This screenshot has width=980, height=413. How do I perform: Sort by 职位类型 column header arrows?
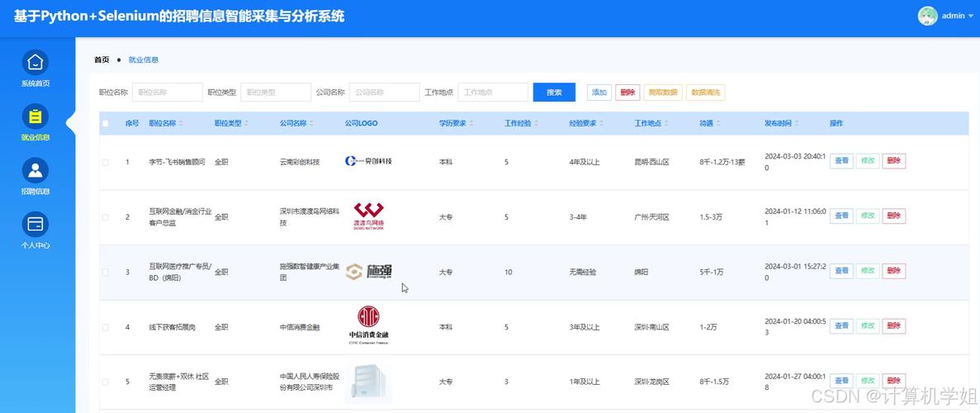pyautogui.click(x=247, y=124)
